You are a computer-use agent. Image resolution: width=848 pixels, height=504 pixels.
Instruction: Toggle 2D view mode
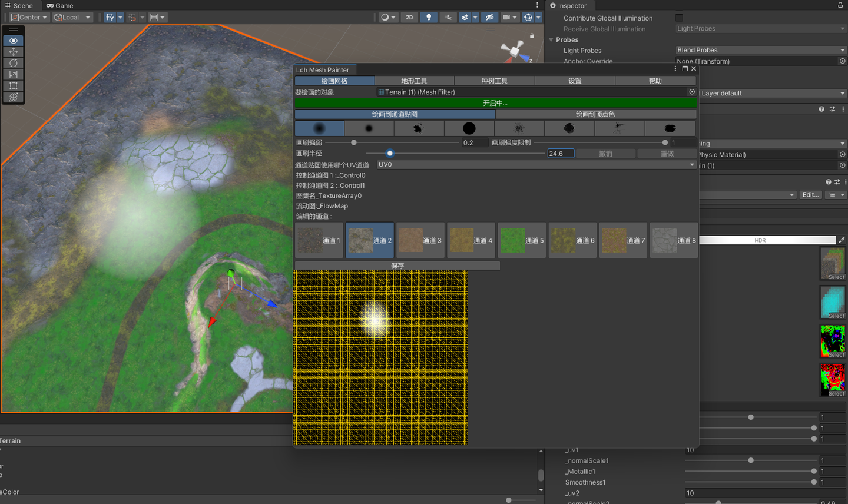(409, 17)
